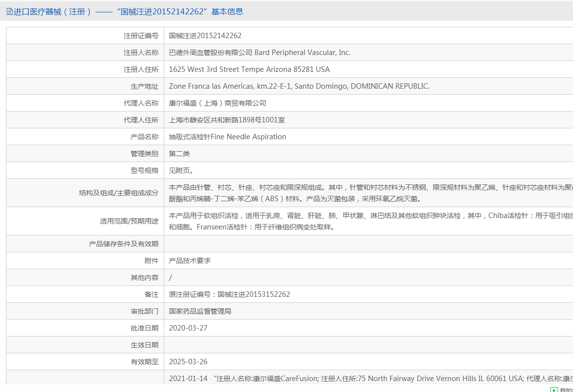573x392 pixels.
Task: Click the 代理人住所 label
Action: point(141,120)
